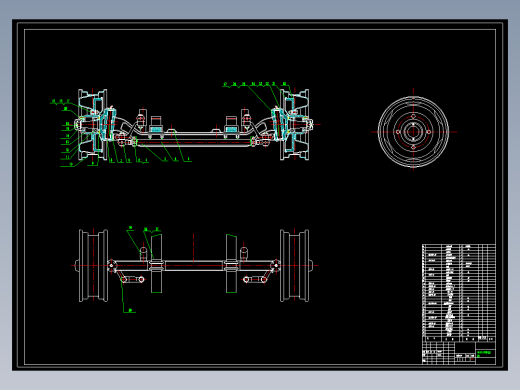Select the right wheel in the lower top view
This screenshot has width=520, height=390.
click(x=295, y=266)
